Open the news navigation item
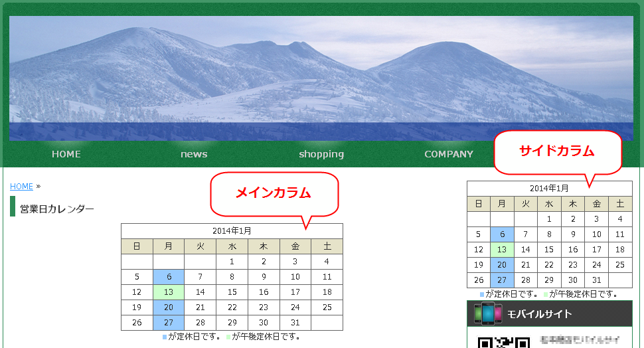The width and height of the screenshot is (644, 348). [194, 154]
